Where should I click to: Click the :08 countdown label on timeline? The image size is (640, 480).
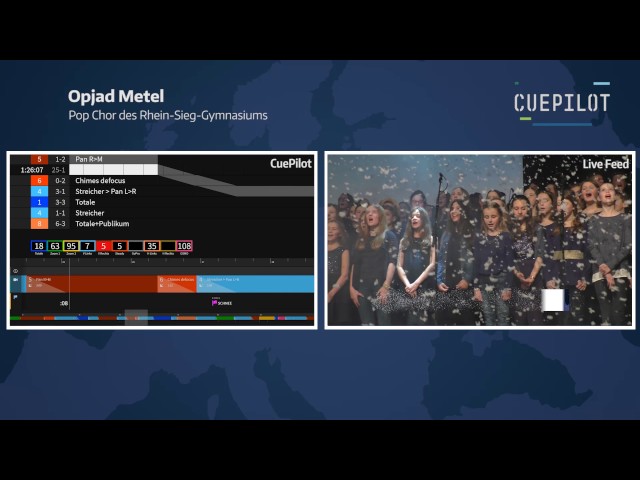pyautogui.click(x=64, y=303)
